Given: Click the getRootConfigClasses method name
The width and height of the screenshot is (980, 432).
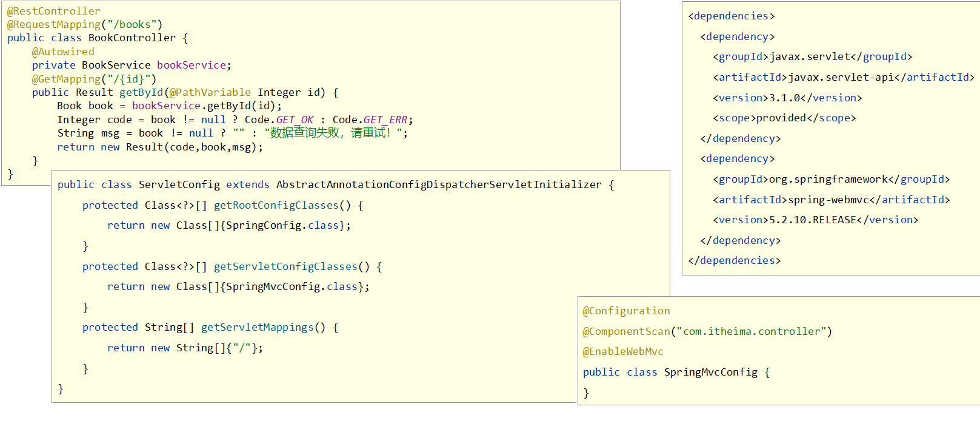Looking at the screenshot, I should [x=276, y=205].
